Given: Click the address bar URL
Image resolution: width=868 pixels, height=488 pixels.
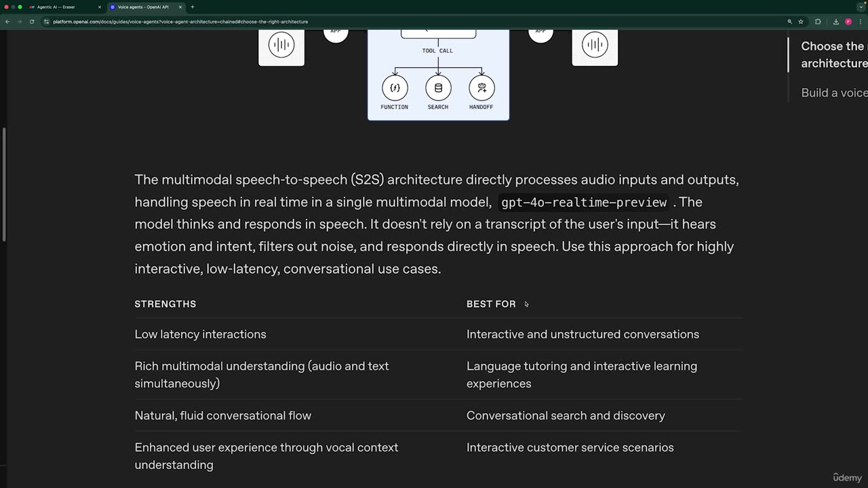Looking at the screenshot, I should point(180,22).
